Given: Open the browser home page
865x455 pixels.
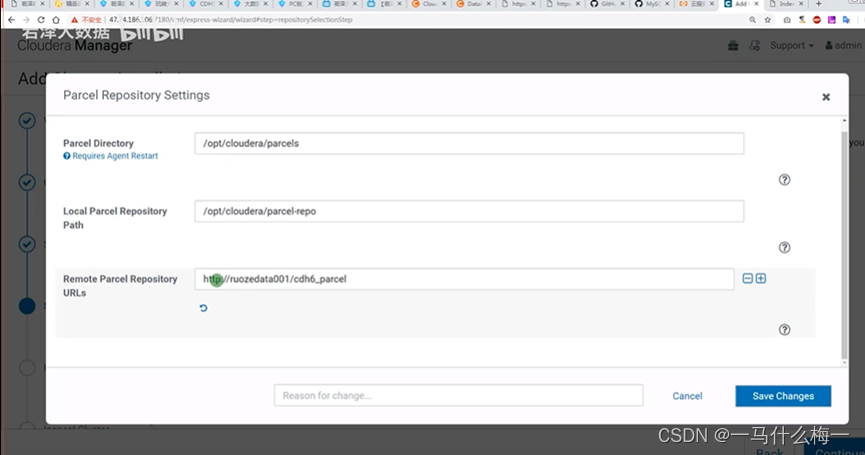Looking at the screenshot, I should pyautogui.click(x=56, y=20).
